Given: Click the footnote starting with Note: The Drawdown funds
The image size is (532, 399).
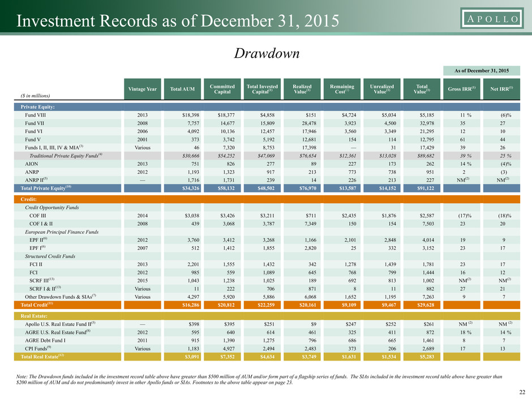Looking at the screenshot, I should (x=259, y=379).
